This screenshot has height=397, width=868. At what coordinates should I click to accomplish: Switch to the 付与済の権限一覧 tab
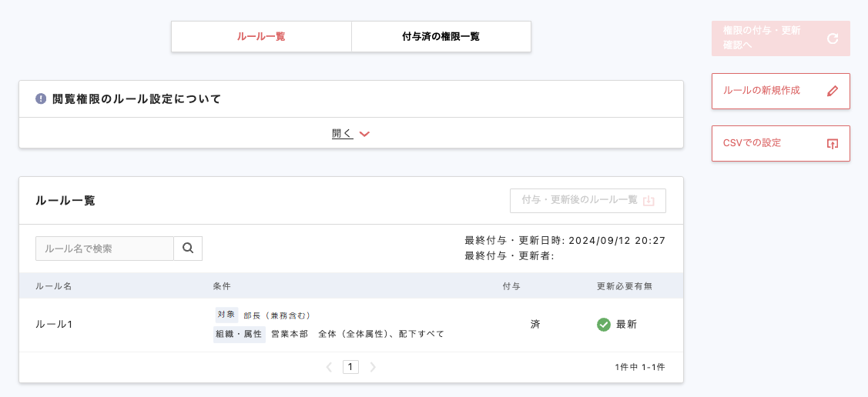(x=441, y=36)
